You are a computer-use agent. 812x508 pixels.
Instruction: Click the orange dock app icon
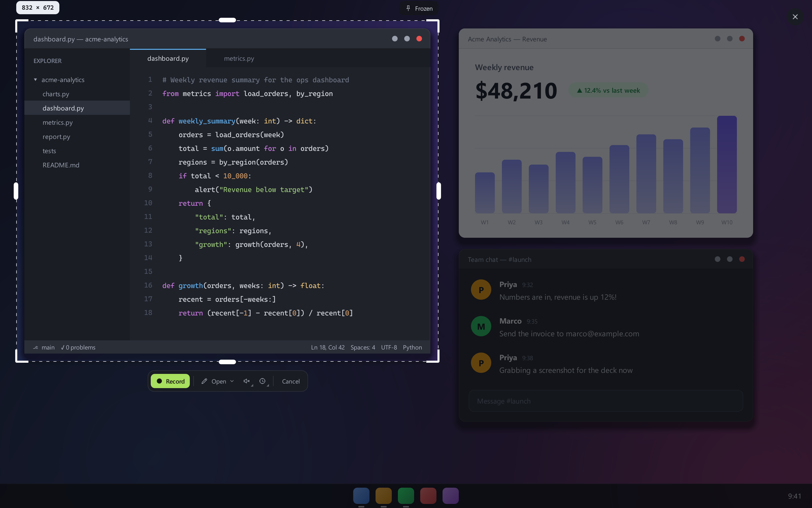(x=383, y=496)
